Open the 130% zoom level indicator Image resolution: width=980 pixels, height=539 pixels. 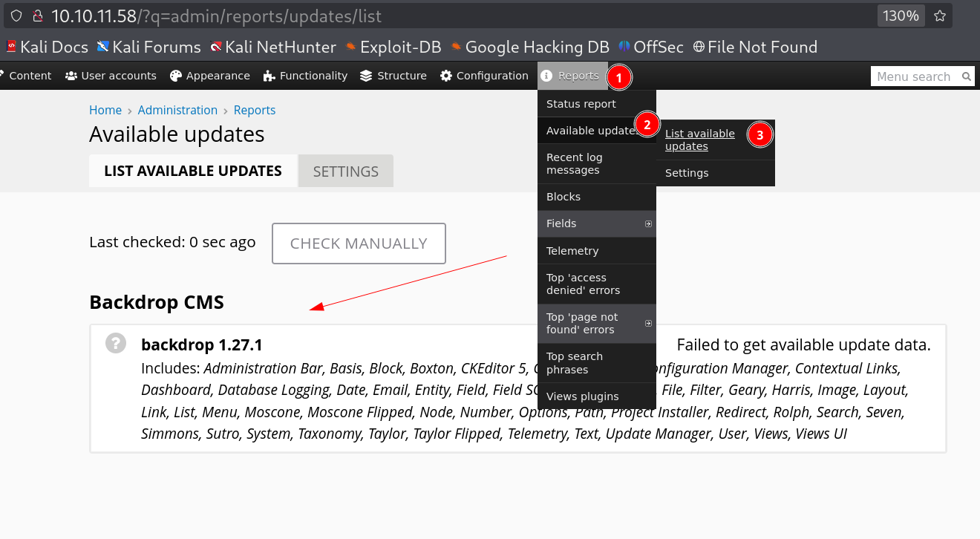(901, 16)
